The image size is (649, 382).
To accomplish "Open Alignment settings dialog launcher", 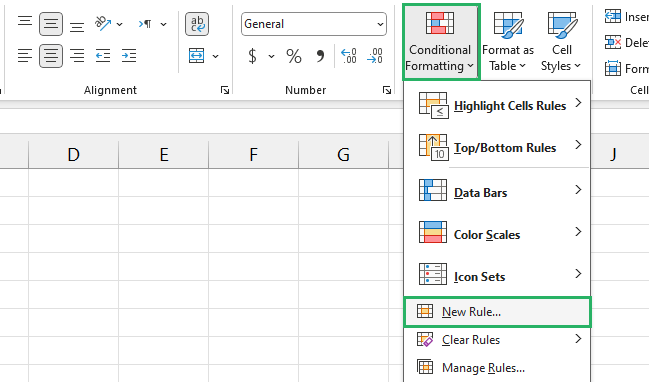I will 225,90.
